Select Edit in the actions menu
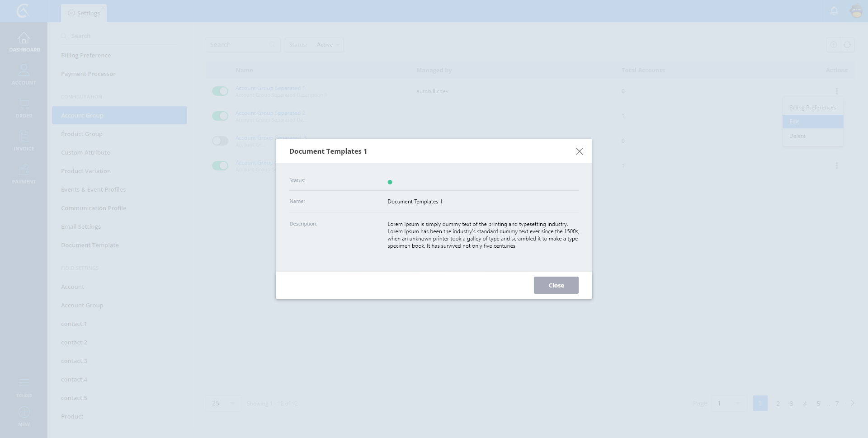Viewport: 868px width, 438px height. [812, 122]
